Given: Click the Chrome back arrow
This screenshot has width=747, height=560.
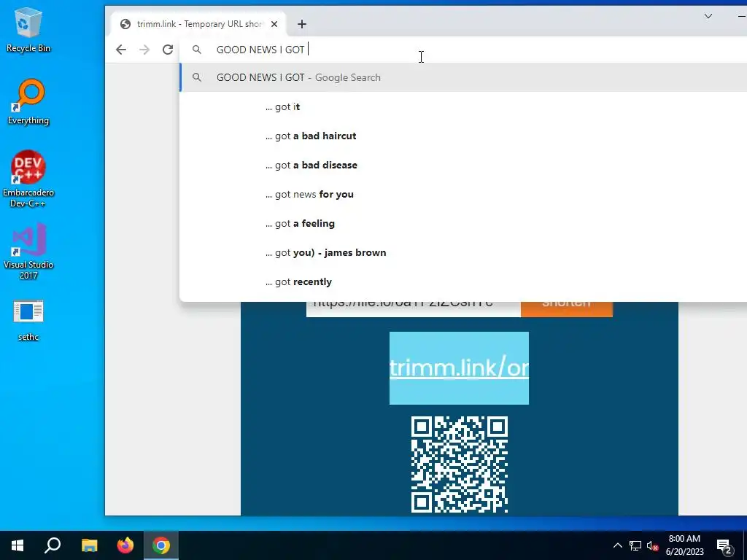Looking at the screenshot, I should click(121, 50).
